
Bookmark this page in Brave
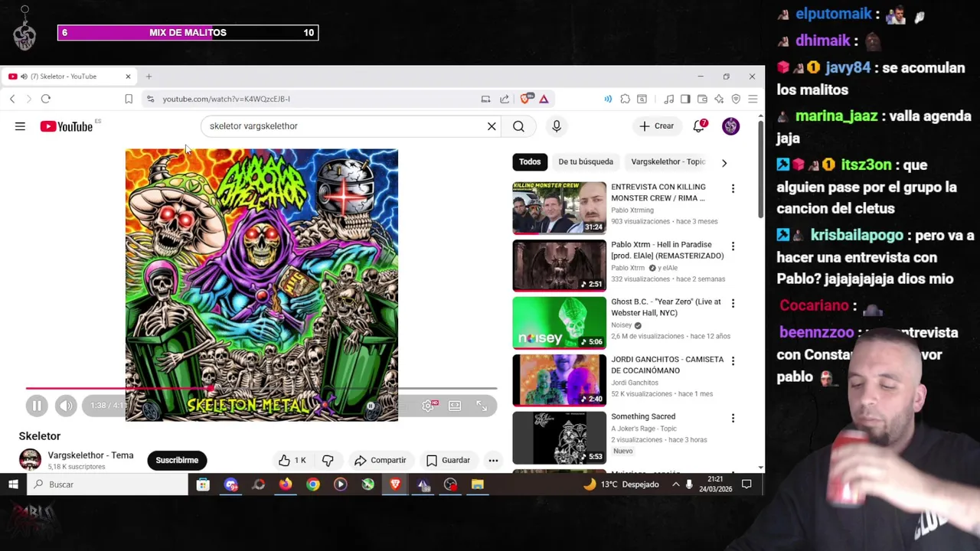click(129, 99)
